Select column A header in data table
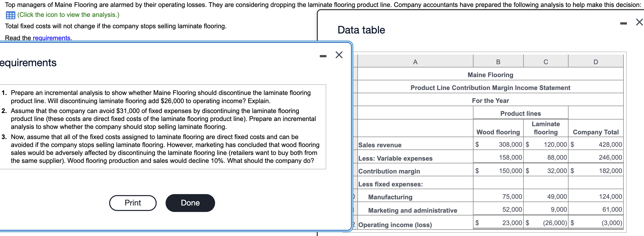The width and height of the screenshot is (644, 236). 415,61
